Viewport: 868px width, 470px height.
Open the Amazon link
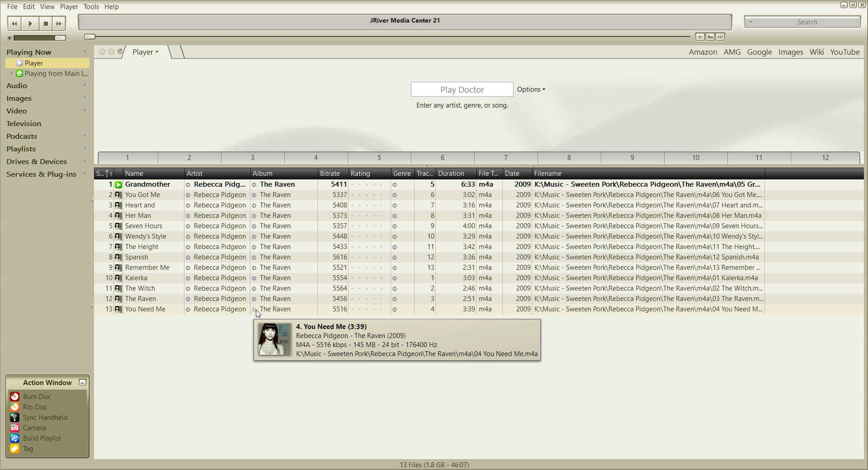(703, 52)
